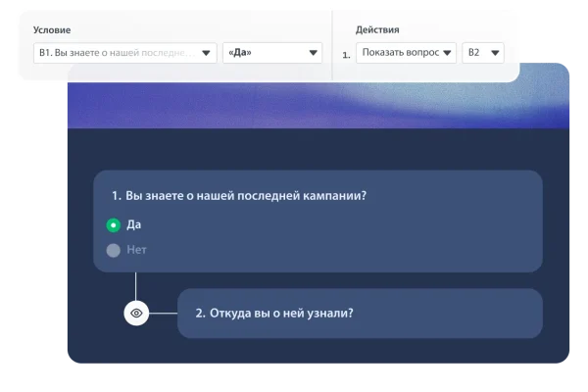This screenshot has width=588, height=392.
Task: Open the «Да» answer dropdown
Action: point(272,53)
